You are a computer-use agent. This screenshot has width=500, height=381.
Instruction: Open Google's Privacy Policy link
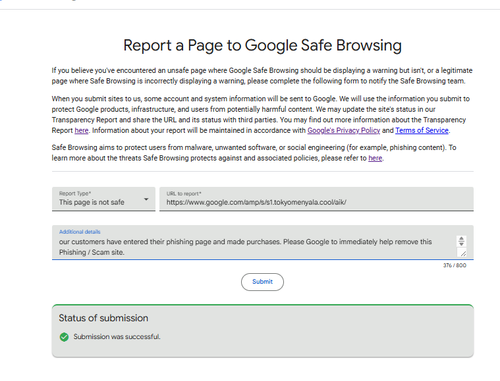point(343,130)
